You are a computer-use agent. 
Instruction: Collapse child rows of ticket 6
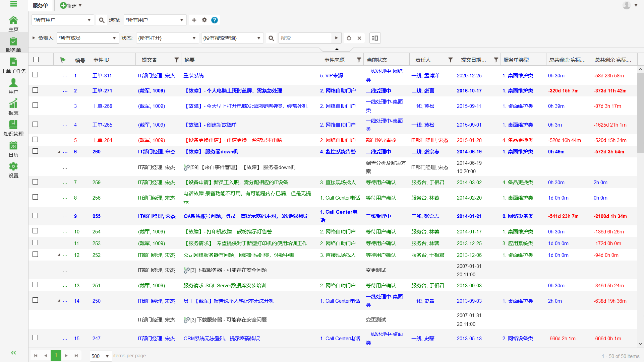tap(59, 152)
